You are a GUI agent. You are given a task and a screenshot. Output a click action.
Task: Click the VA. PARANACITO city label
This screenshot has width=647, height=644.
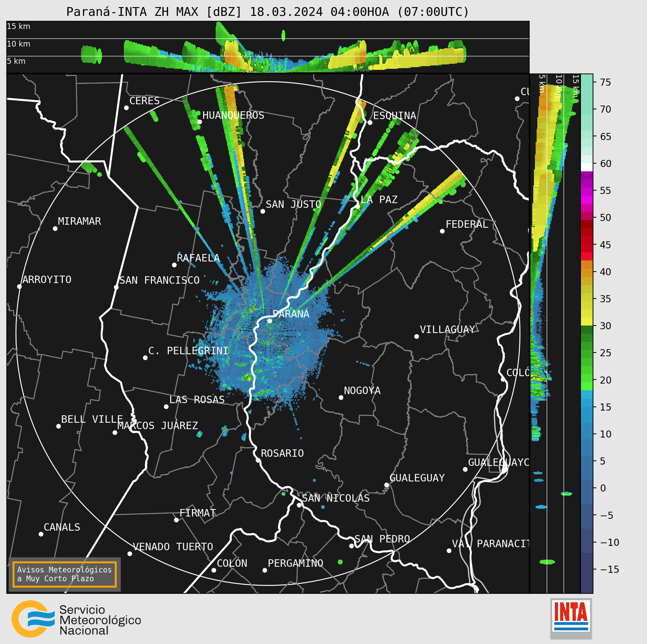pyautogui.click(x=490, y=543)
